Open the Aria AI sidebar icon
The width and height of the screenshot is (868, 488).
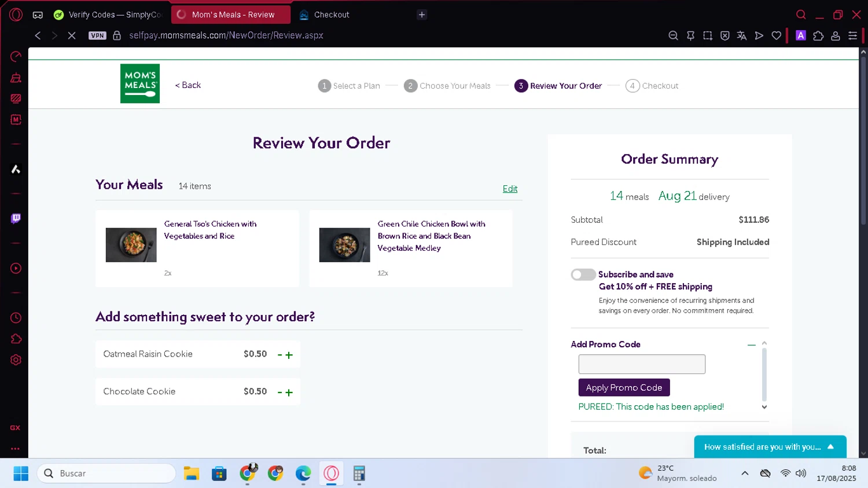(16, 169)
